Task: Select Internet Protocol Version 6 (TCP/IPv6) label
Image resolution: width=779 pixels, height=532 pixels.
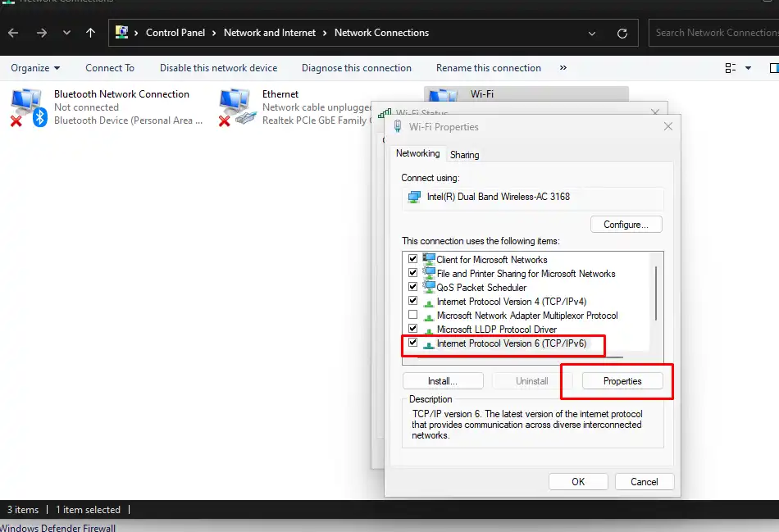Action: point(512,343)
